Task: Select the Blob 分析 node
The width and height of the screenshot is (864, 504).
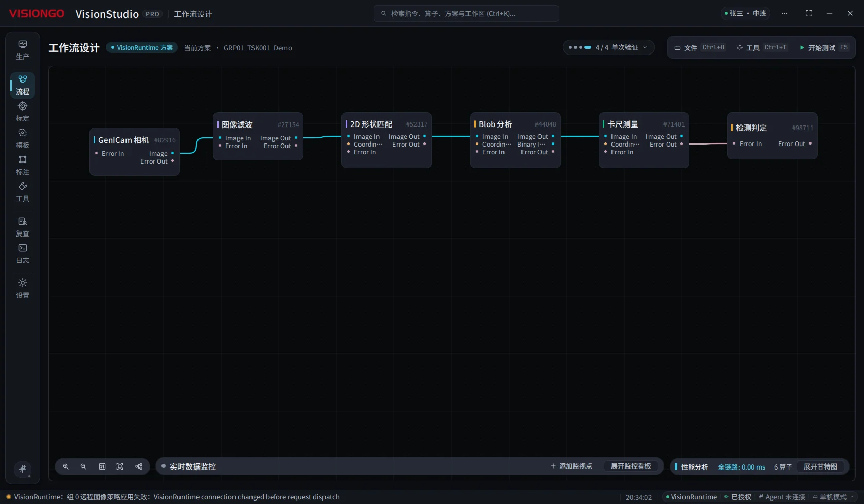Action: pos(515,140)
